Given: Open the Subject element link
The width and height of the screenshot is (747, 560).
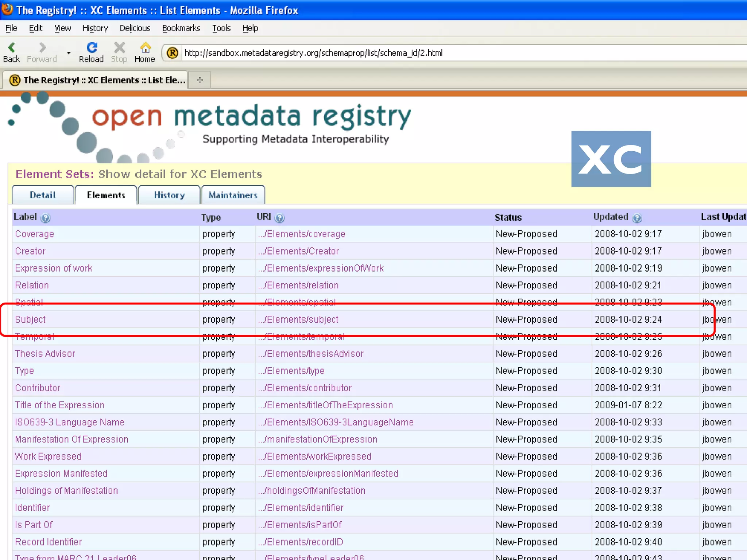Looking at the screenshot, I should tap(30, 319).
